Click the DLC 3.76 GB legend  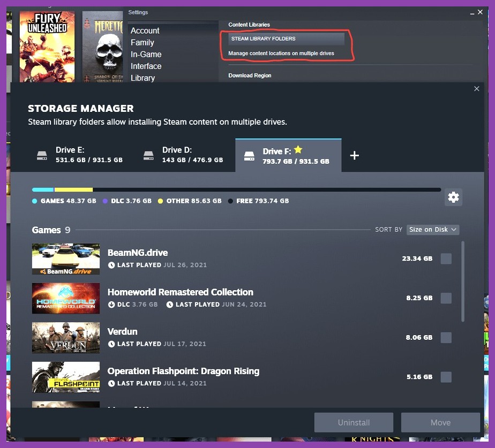127,201
